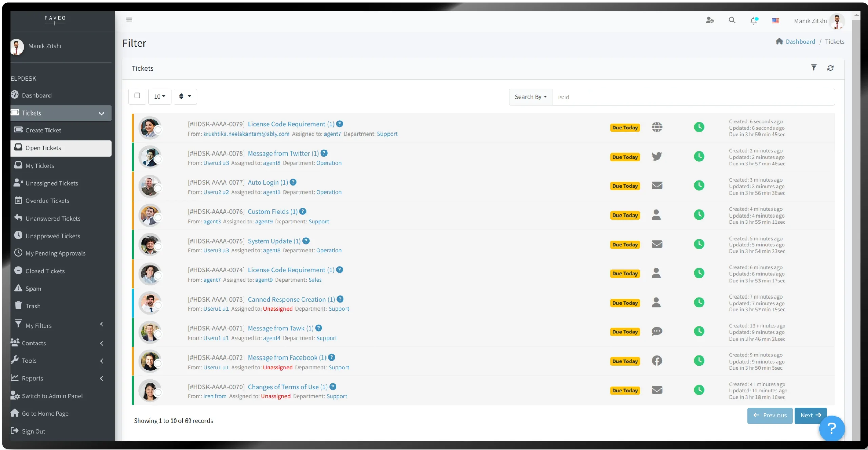The width and height of the screenshot is (868, 450).
Task: Open the floating help question-mark button
Action: click(x=832, y=428)
